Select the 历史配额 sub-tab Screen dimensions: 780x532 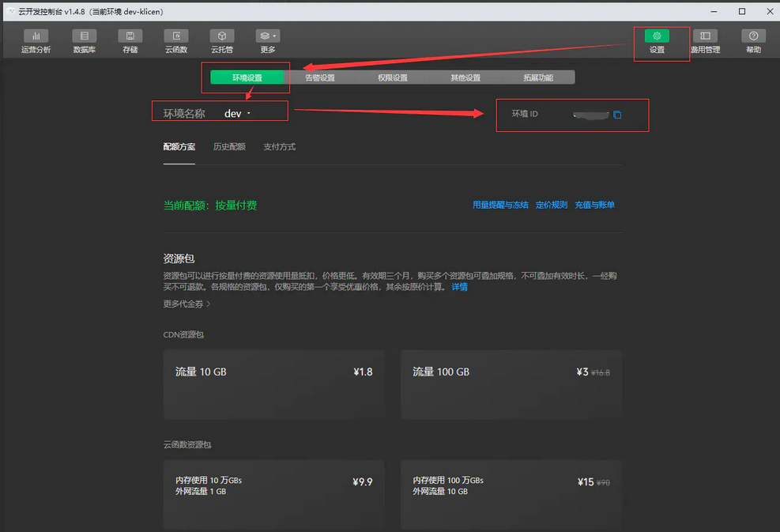(x=229, y=147)
